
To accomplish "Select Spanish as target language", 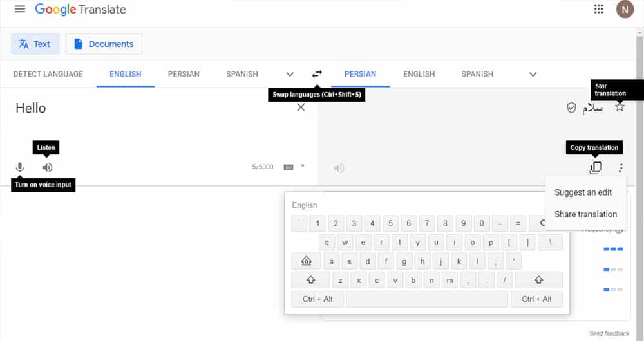I will (x=477, y=74).
